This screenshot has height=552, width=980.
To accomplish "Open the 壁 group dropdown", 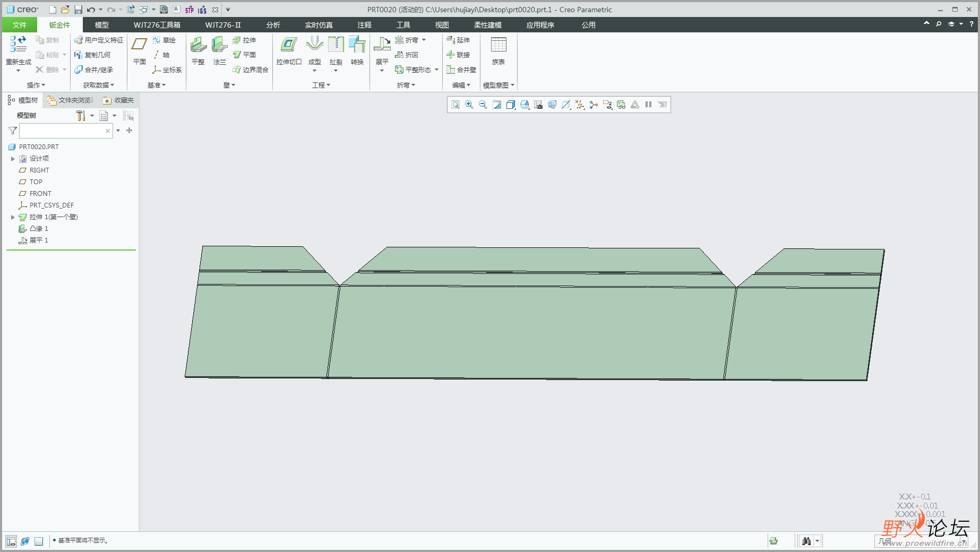I will 229,85.
